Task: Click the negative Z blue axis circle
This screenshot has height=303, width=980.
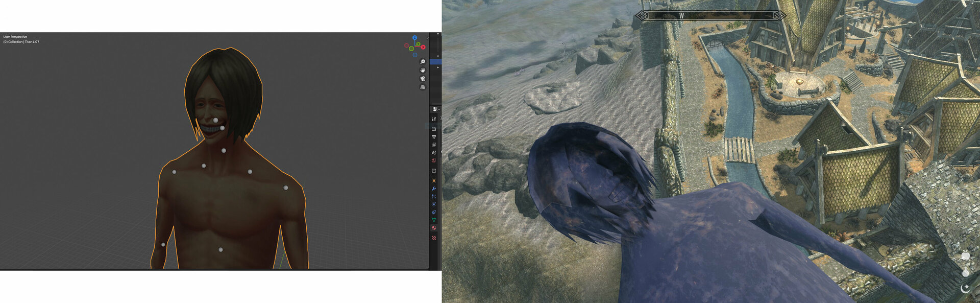Action: coord(415,55)
